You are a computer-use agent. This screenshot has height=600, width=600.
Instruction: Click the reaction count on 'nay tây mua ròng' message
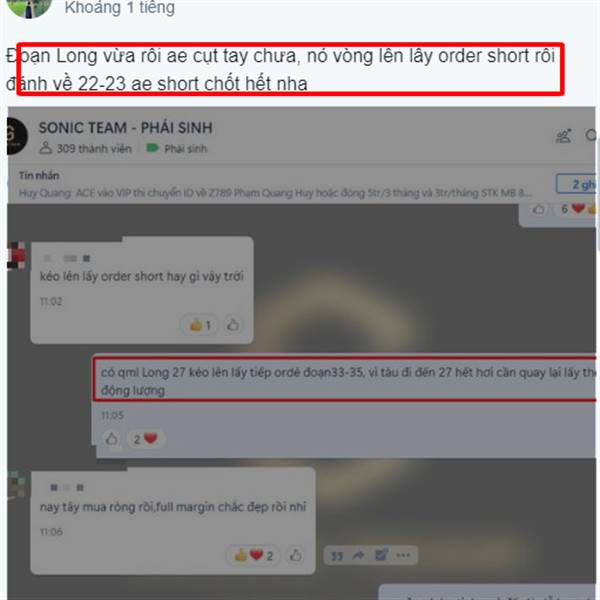pyautogui.click(x=253, y=555)
